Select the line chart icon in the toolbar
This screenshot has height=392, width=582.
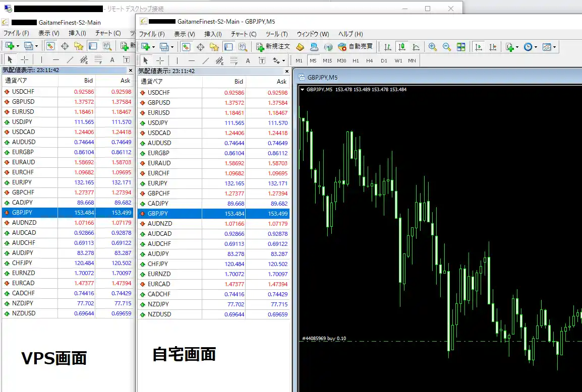click(x=416, y=47)
